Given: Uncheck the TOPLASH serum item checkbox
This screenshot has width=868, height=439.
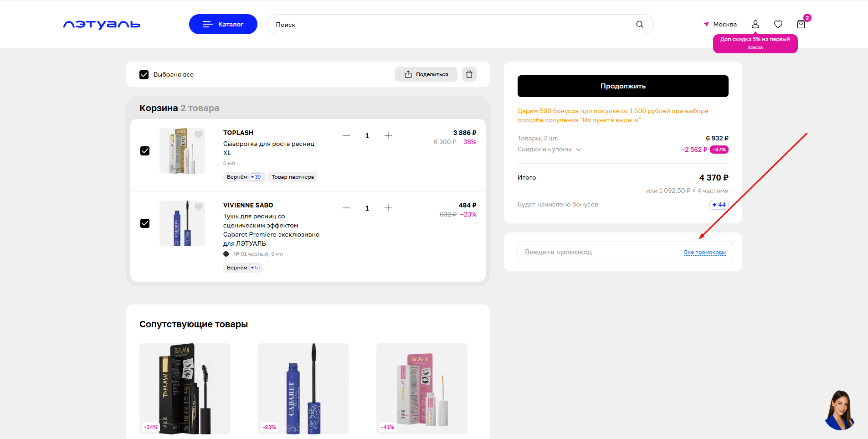Looking at the screenshot, I should pos(145,151).
